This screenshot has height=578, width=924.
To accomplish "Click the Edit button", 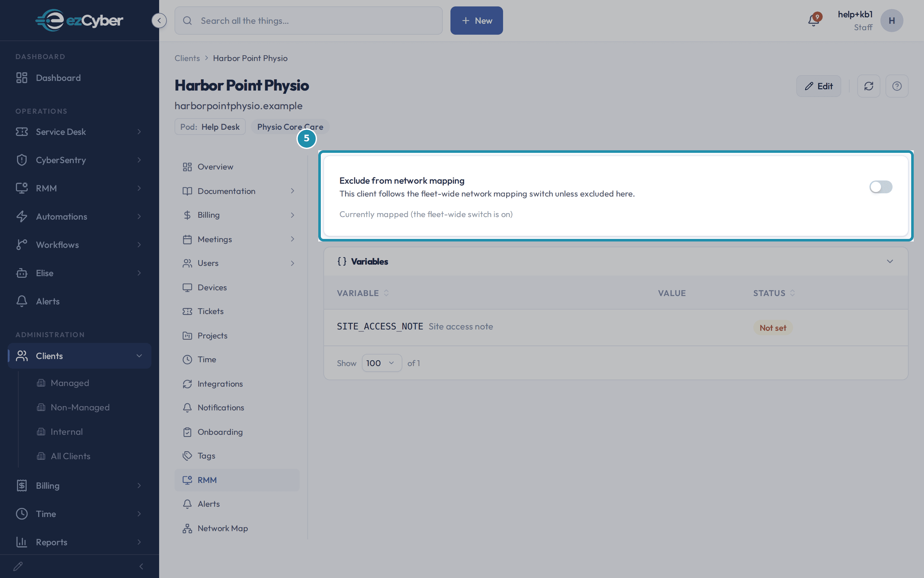I will click(x=819, y=86).
